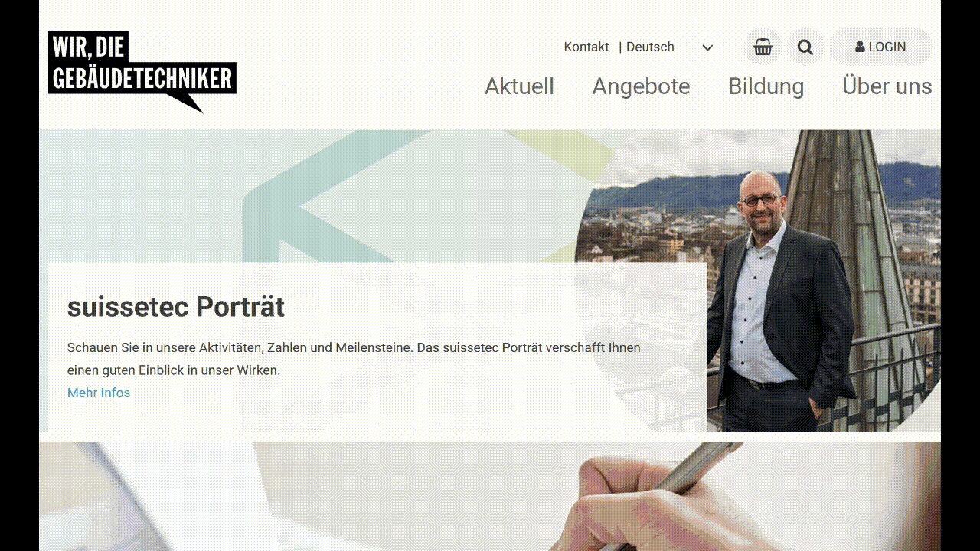Click the suissetec Porträt heading
The width and height of the screenshot is (980, 551).
click(x=176, y=307)
